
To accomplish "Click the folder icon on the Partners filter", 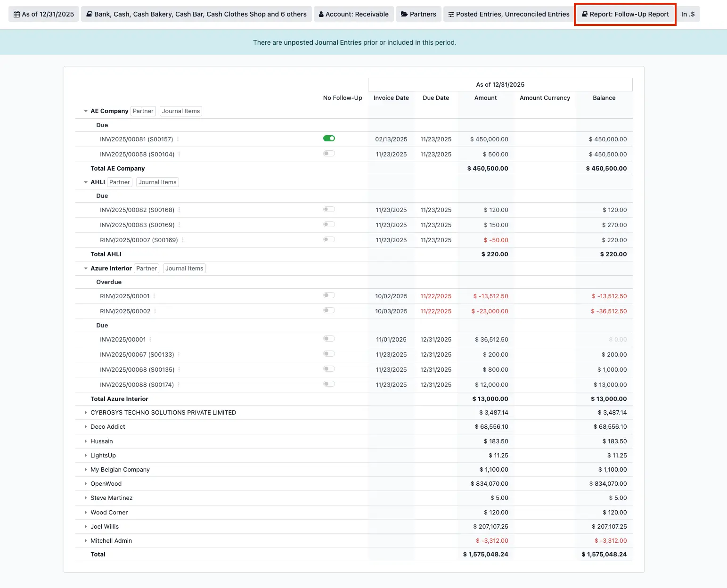I will click(x=404, y=14).
